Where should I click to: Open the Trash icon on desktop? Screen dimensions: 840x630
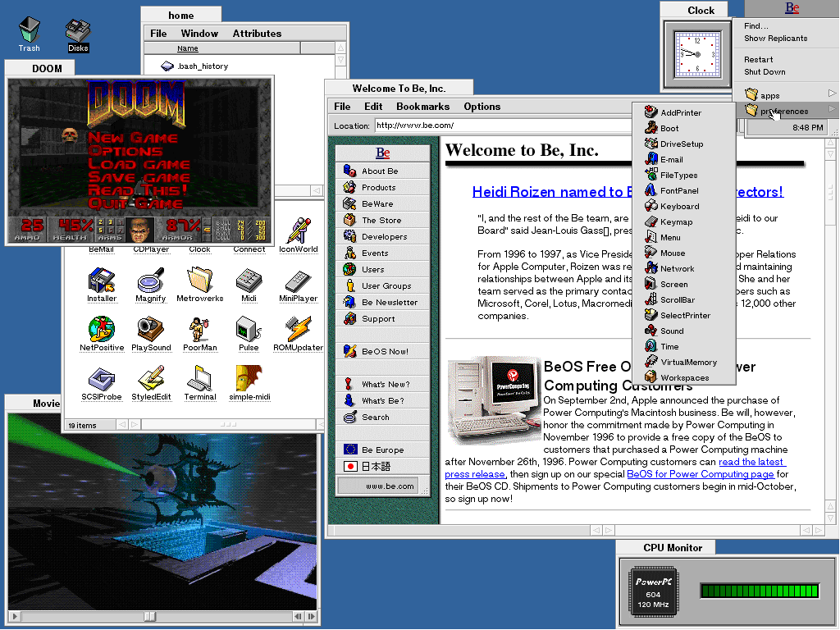click(x=29, y=34)
